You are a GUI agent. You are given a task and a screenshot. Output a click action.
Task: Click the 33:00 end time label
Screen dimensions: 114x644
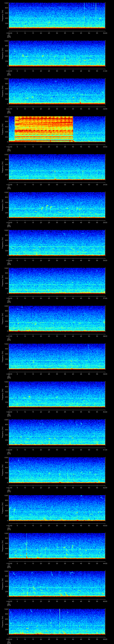105,147
